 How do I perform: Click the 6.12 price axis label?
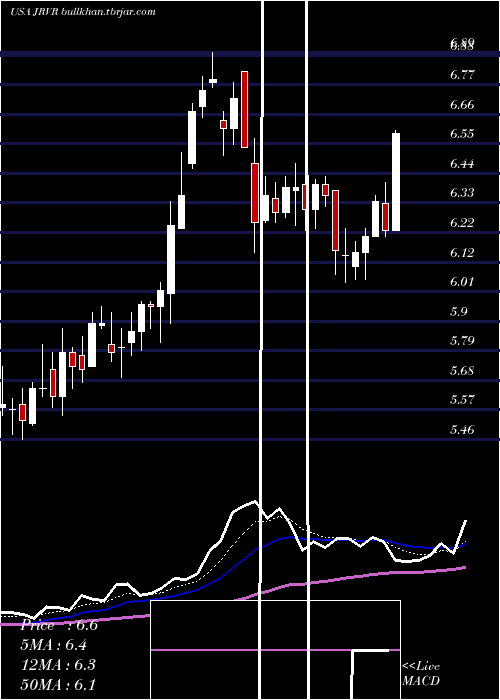pyautogui.click(x=462, y=253)
